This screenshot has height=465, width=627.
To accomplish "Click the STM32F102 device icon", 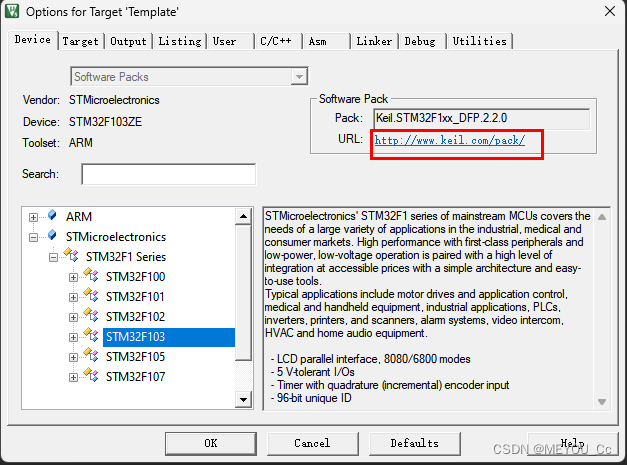I will (91, 315).
